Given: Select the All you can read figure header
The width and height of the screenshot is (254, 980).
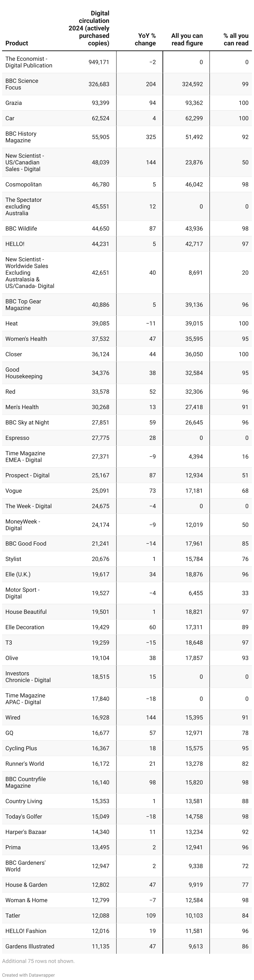Looking at the screenshot, I should click(187, 40).
